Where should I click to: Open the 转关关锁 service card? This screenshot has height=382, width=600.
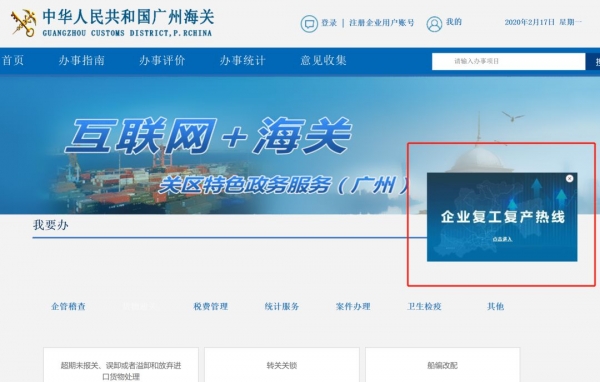pyautogui.click(x=282, y=365)
